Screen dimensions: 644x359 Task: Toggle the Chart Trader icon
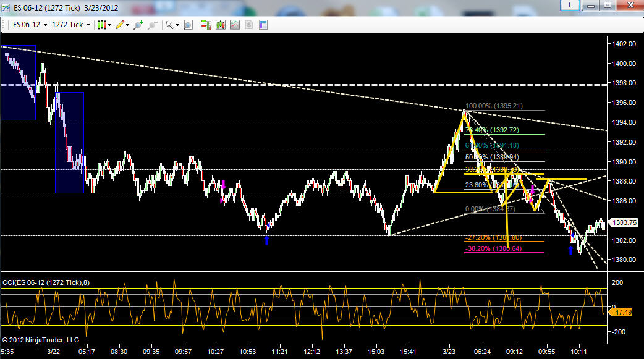pyautogui.click(x=206, y=25)
